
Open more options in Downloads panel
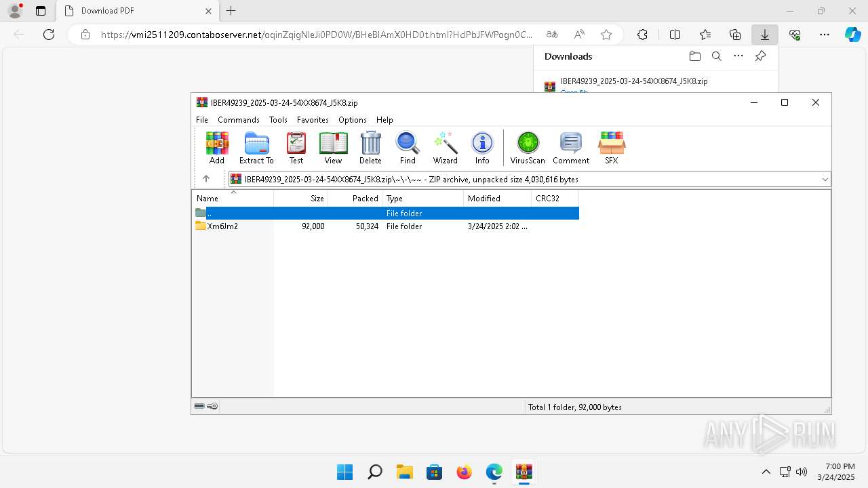pyautogui.click(x=738, y=56)
